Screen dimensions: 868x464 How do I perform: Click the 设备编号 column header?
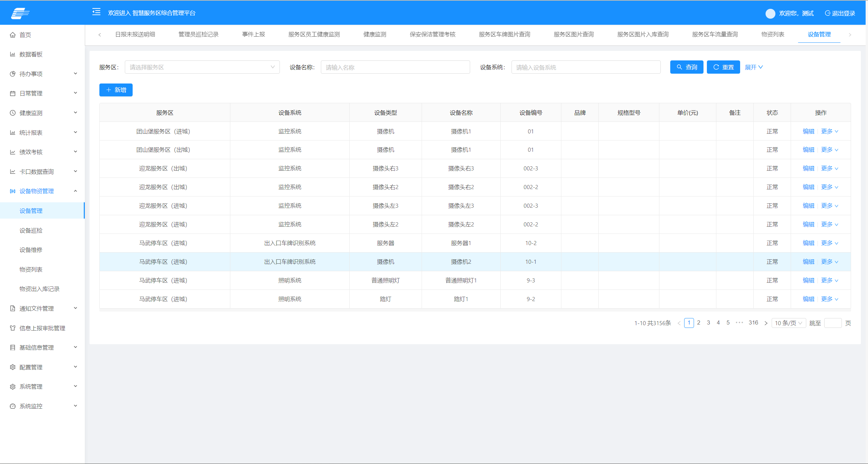point(531,113)
